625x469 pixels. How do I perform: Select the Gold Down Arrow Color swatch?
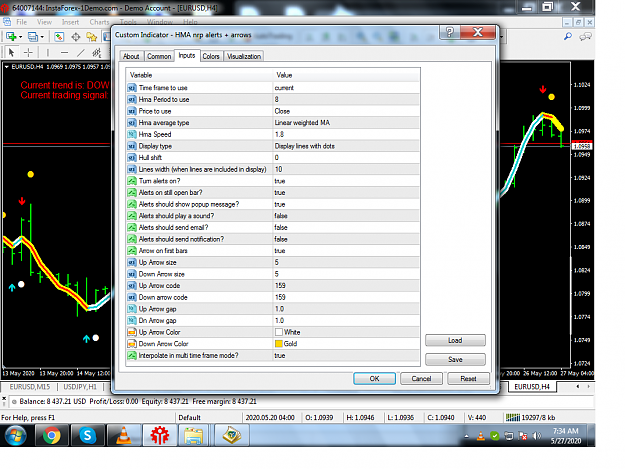tap(279, 343)
